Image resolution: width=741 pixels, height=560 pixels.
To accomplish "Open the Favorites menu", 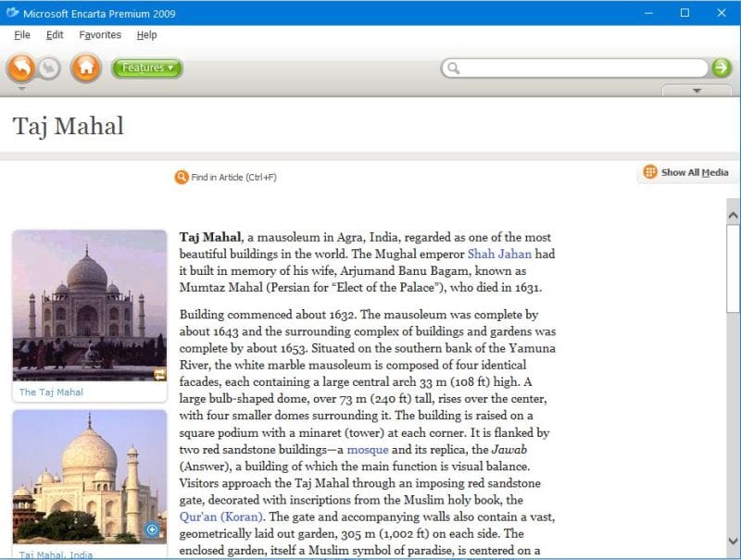I will [100, 35].
